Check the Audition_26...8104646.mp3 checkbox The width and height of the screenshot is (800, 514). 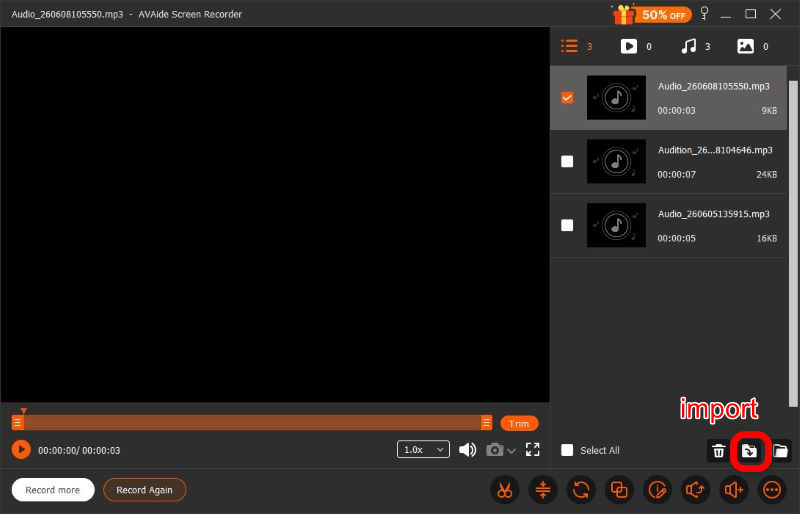tap(567, 161)
